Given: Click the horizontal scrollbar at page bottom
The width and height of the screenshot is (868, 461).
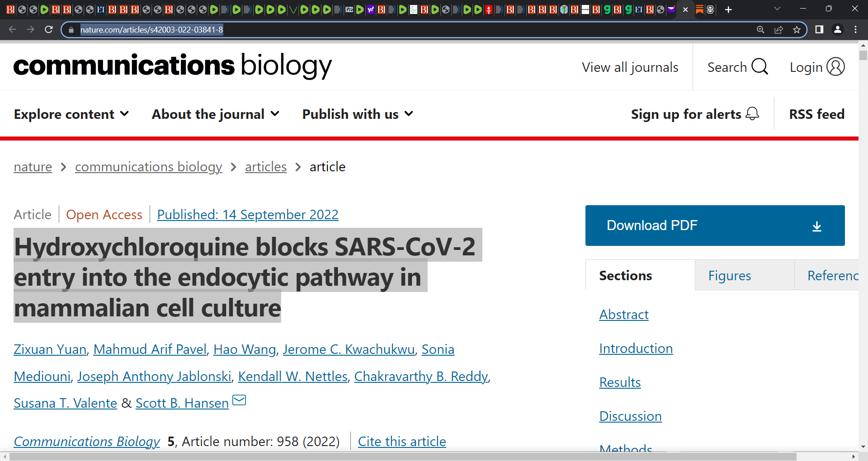Looking at the screenshot, I should point(402,457).
